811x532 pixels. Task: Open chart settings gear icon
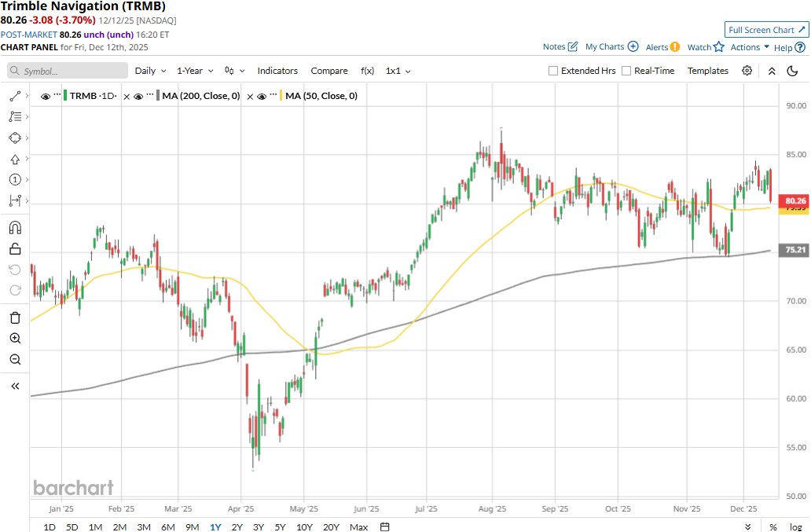tap(747, 71)
